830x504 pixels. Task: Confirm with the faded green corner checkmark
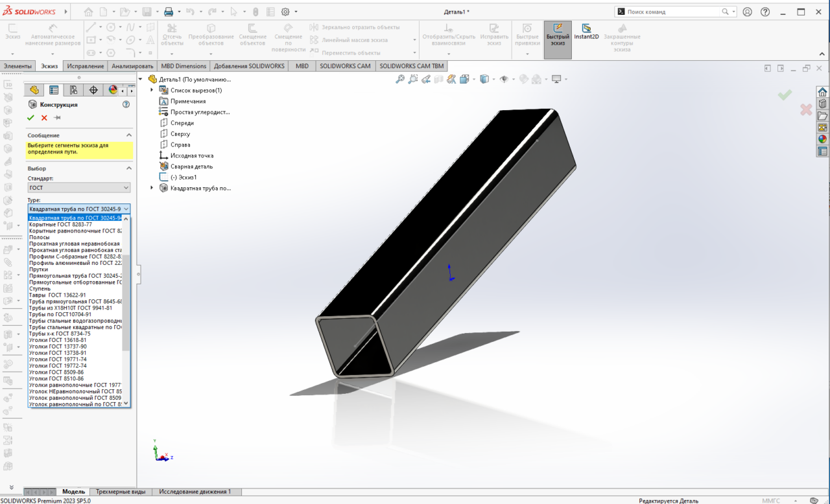(x=785, y=95)
